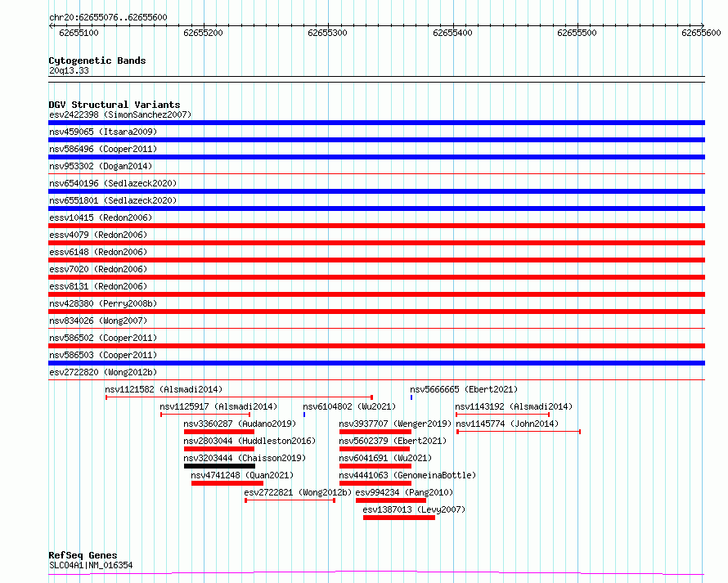
Task: Click the nsv1121582 (Alsmadi2014) label
Action: [164, 389]
